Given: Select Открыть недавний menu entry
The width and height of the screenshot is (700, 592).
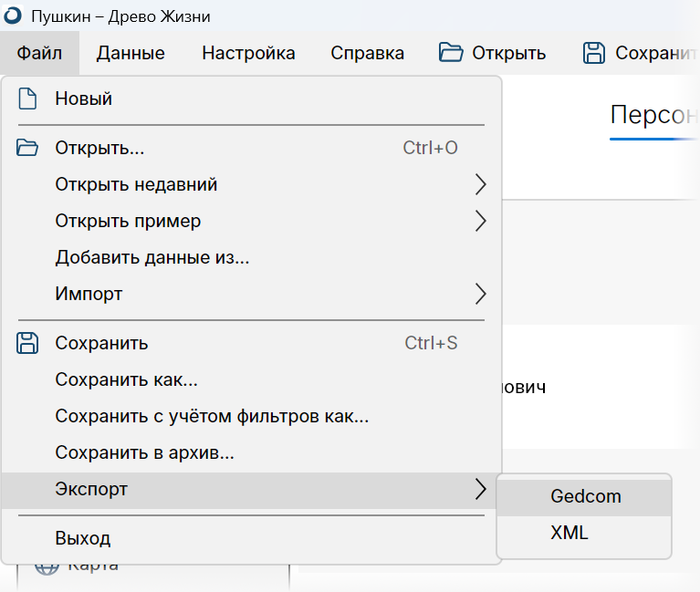Looking at the screenshot, I should click(x=252, y=184).
